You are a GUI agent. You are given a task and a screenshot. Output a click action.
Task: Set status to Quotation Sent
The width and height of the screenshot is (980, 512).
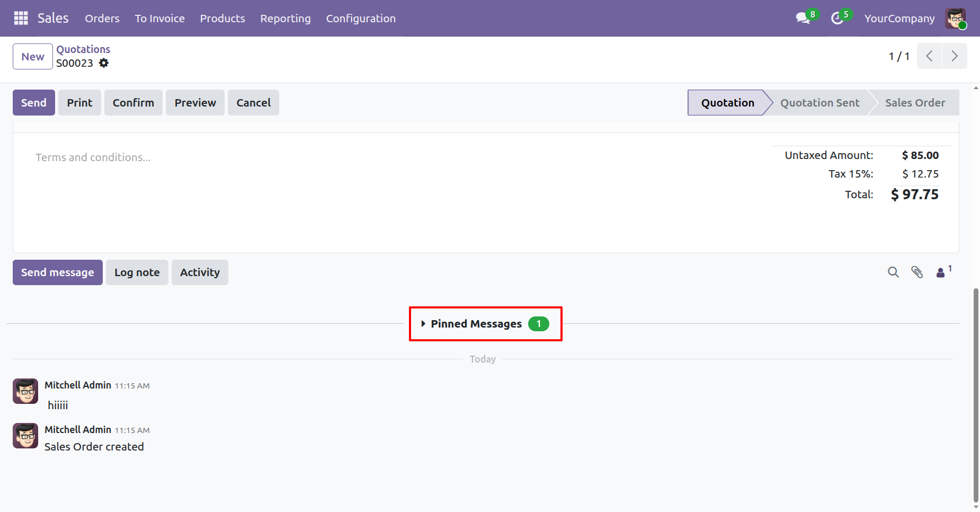tap(819, 103)
